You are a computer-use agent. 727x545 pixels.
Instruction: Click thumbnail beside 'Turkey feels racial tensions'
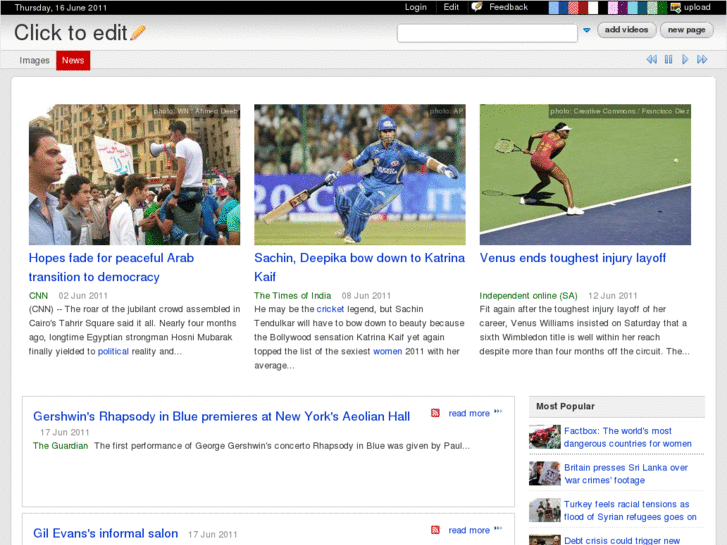[545, 510]
